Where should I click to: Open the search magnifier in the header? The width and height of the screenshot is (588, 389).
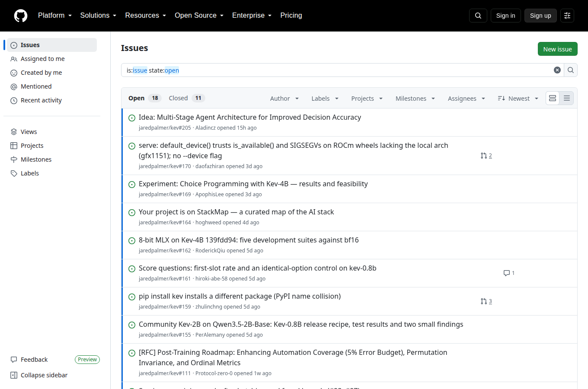[x=478, y=16]
